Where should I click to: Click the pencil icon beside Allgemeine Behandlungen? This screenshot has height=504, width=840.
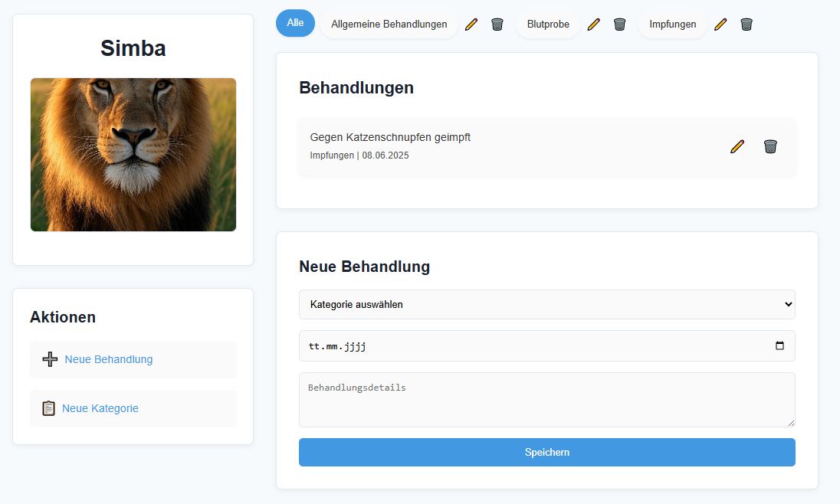471,25
